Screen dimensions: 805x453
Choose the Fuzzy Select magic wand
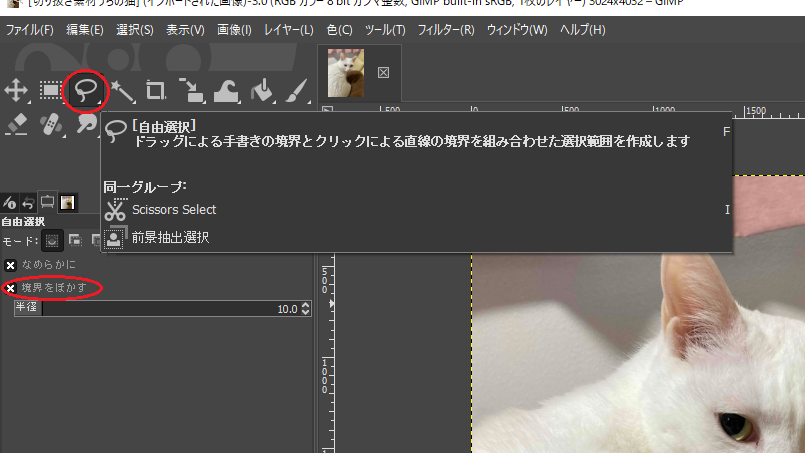click(x=121, y=92)
